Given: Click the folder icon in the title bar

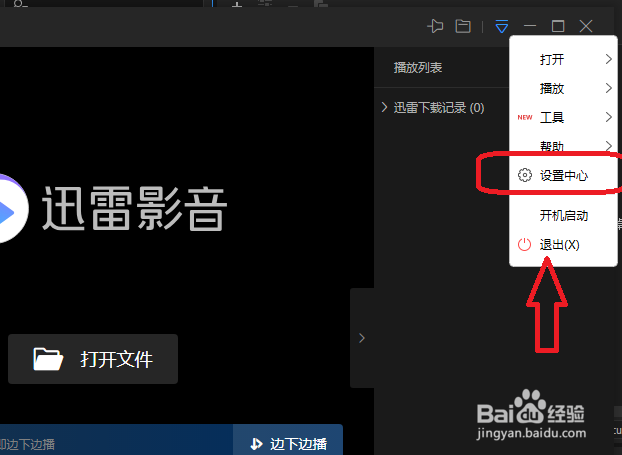Looking at the screenshot, I should tap(463, 26).
